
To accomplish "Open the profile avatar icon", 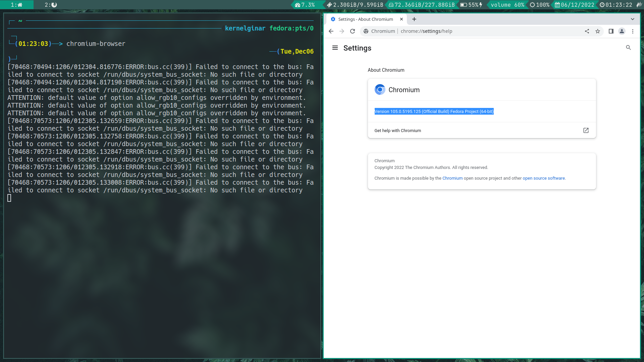I will 622,31.
